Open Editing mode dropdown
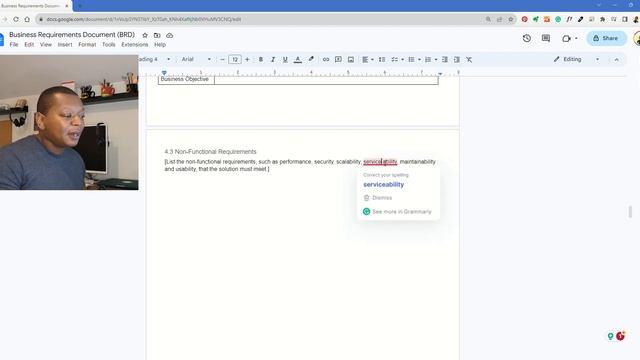The height and width of the screenshot is (360, 640). (576, 59)
